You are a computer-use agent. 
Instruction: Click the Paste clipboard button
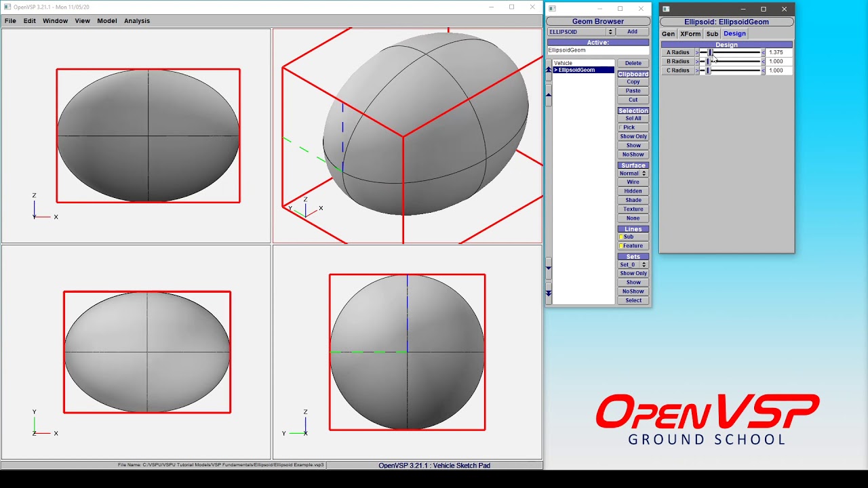pyautogui.click(x=633, y=91)
